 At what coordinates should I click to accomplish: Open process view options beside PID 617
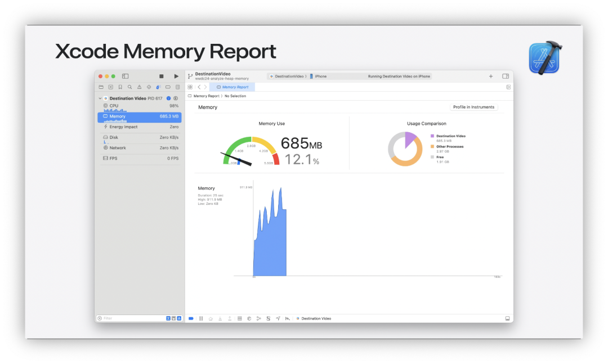tap(176, 98)
